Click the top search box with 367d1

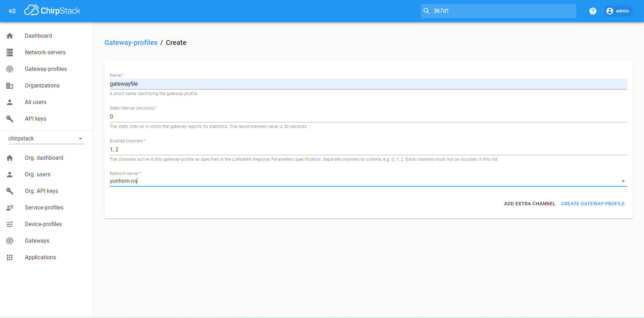point(498,11)
